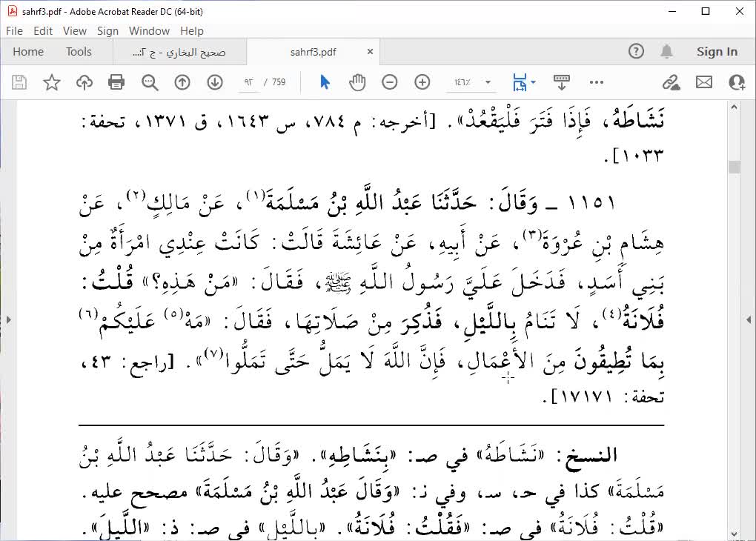Minimize the Acrobat Reader window
The width and height of the screenshot is (756, 541).
672,11
